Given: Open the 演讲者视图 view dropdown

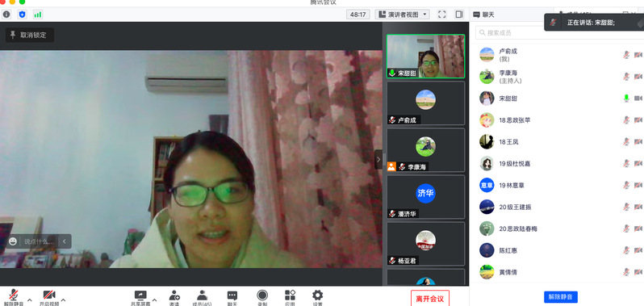Looking at the screenshot, I should 402,15.
